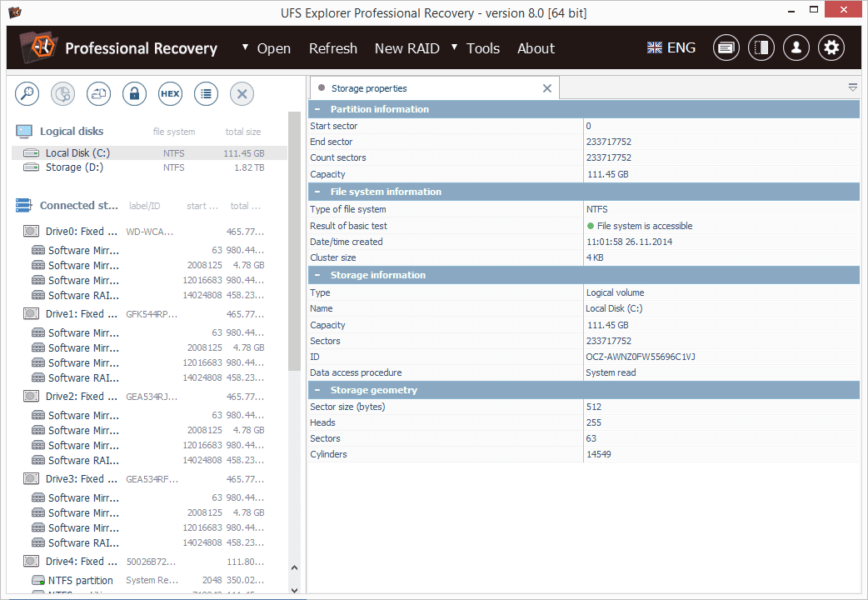Click the 'total size' column header
Image resolution: width=868 pixels, height=600 pixels.
pos(243,132)
